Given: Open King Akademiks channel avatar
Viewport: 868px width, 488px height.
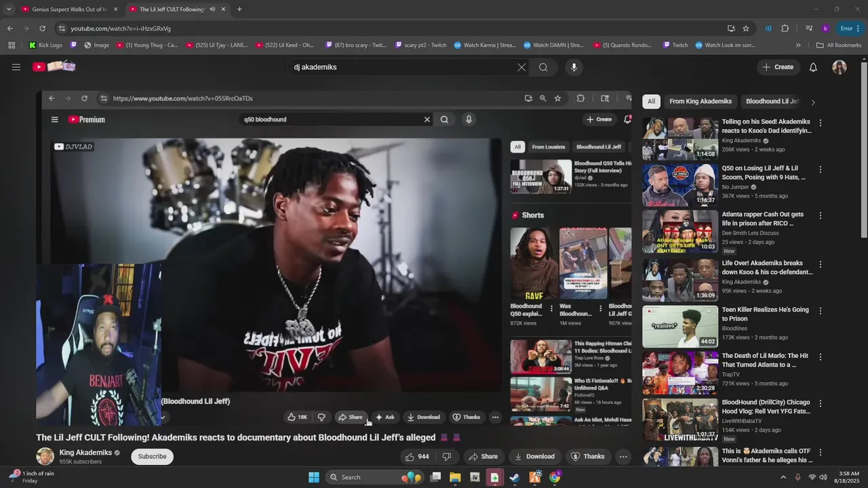Looking at the screenshot, I should tap(45, 456).
